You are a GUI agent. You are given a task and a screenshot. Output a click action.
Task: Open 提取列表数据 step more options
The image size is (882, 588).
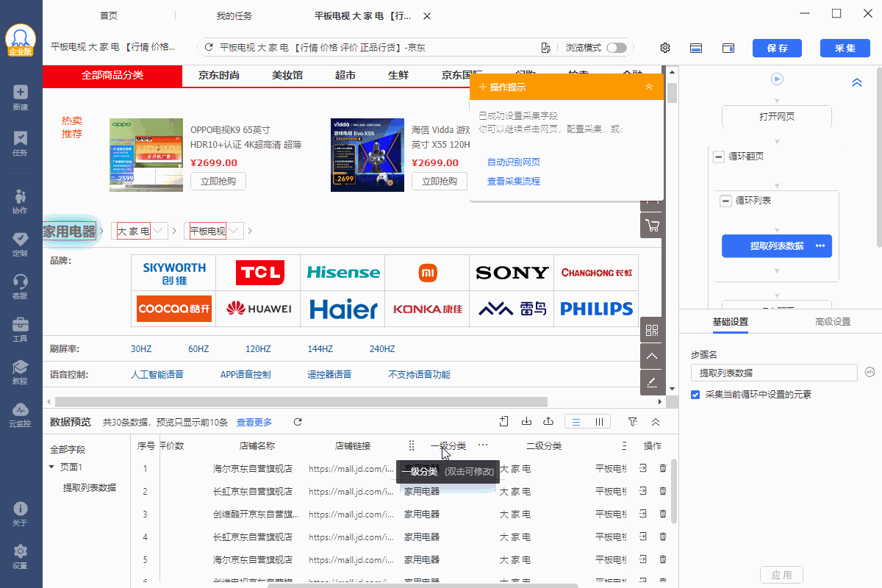820,246
